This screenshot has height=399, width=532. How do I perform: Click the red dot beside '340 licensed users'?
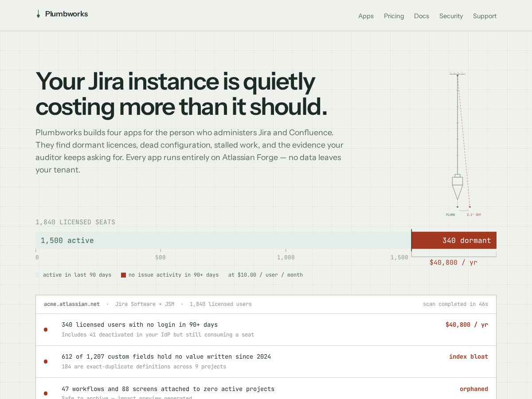46,329
